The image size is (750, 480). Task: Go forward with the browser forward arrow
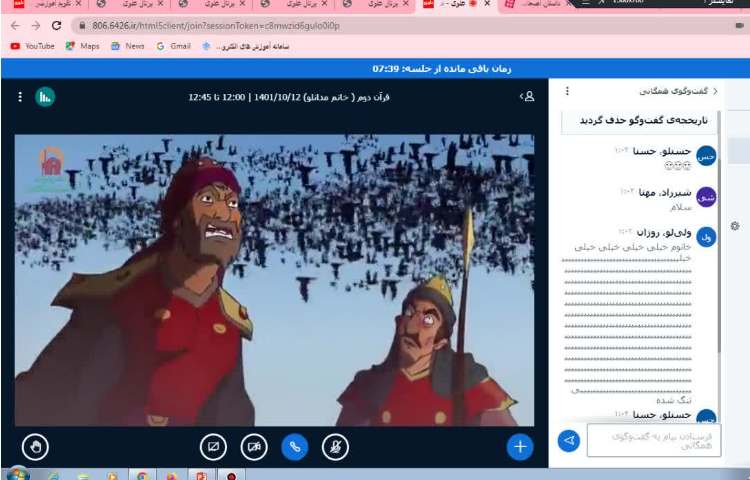tap(36, 25)
